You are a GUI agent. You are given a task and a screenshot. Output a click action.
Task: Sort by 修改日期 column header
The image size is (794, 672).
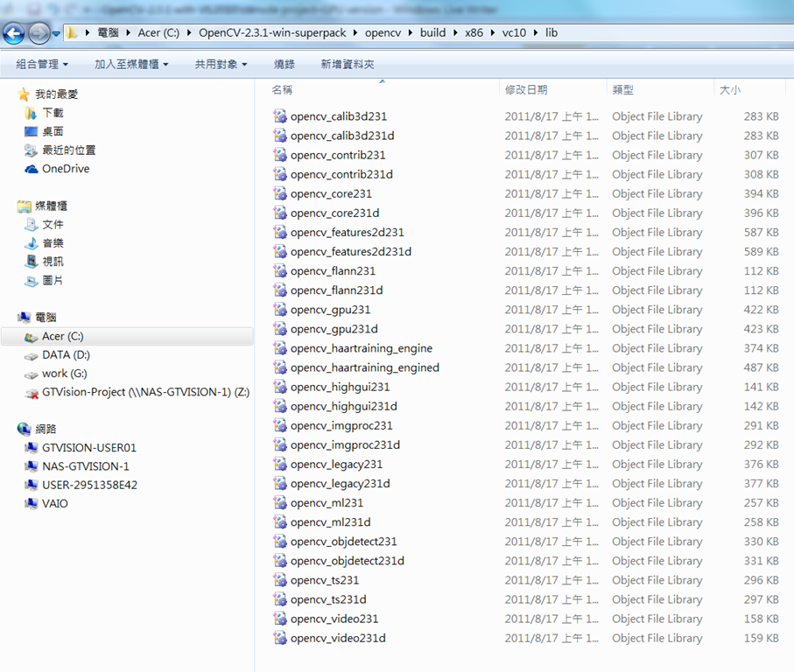click(x=526, y=90)
